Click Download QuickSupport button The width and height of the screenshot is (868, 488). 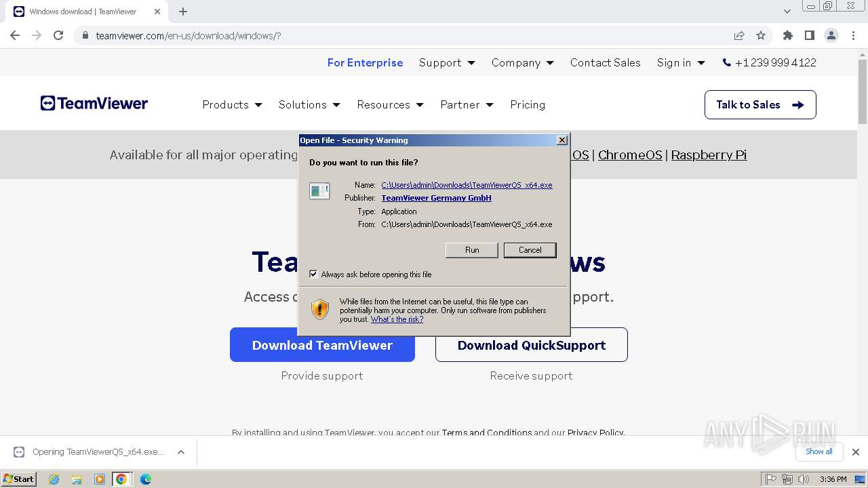coord(532,345)
